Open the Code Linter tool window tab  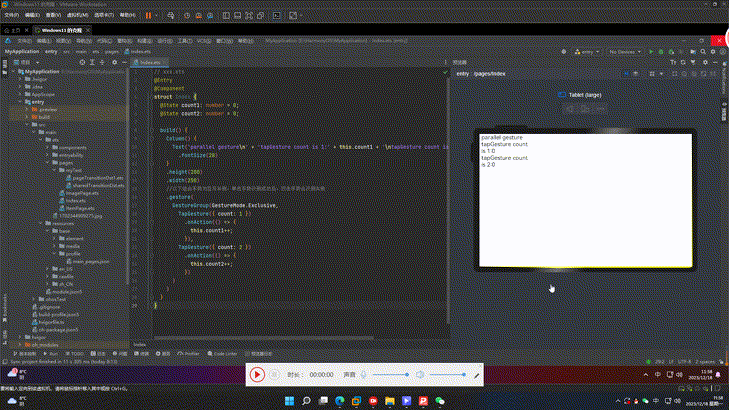[222, 354]
